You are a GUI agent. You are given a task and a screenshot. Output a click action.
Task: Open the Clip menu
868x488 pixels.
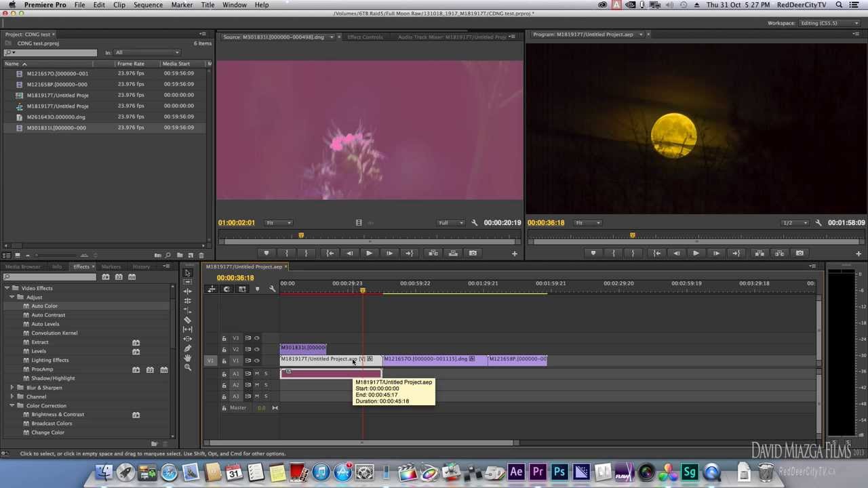click(x=119, y=5)
